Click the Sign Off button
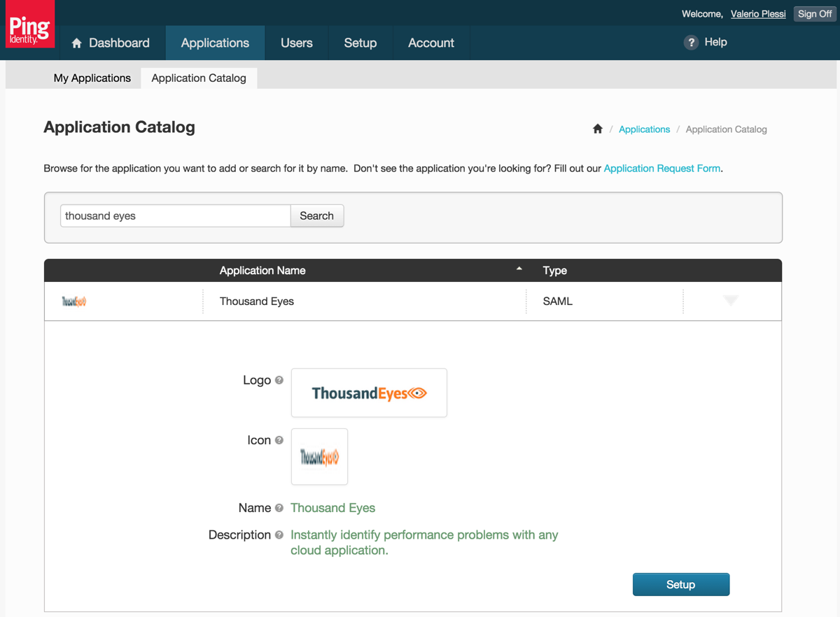This screenshot has height=617, width=840. click(x=815, y=14)
